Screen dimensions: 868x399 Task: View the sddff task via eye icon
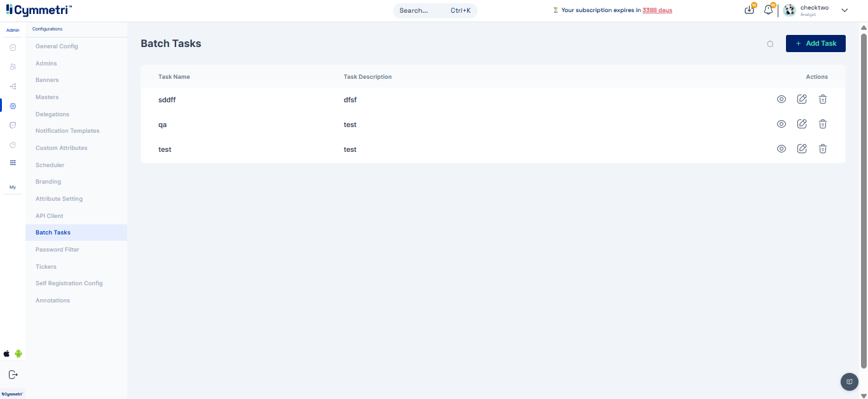pyautogui.click(x=782, y=99)
